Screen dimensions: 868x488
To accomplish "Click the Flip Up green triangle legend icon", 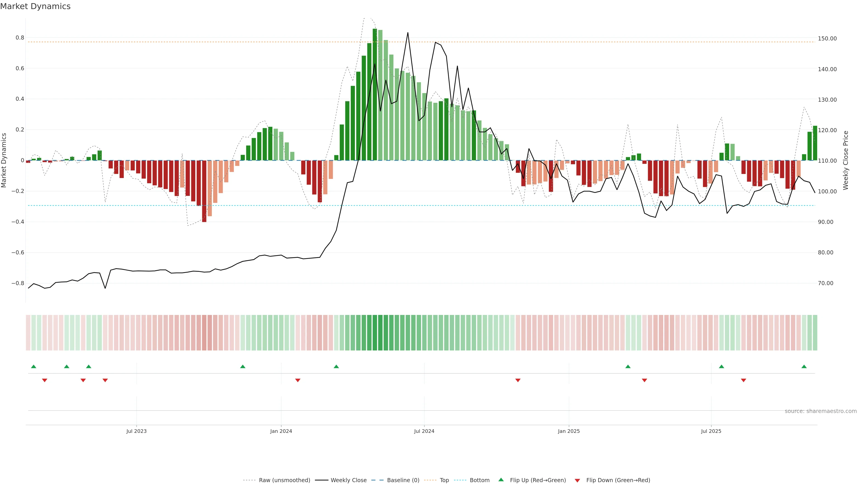I will [x=501, y=480].
